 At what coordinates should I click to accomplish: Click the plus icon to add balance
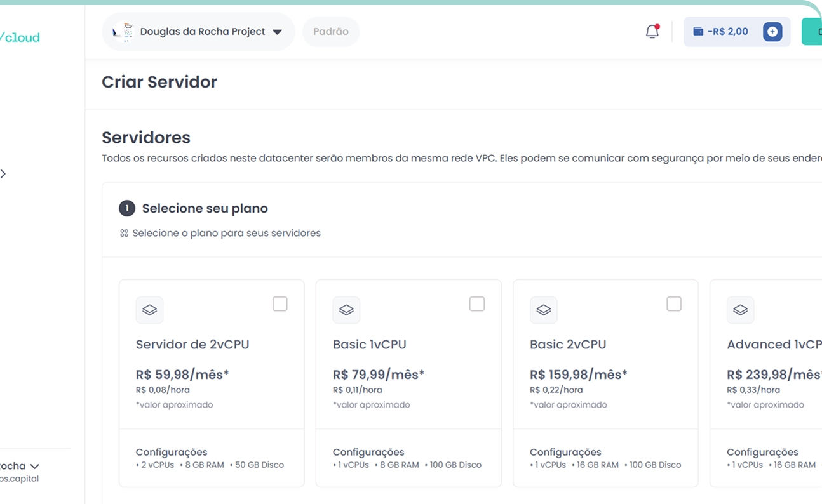click(772, 32)
